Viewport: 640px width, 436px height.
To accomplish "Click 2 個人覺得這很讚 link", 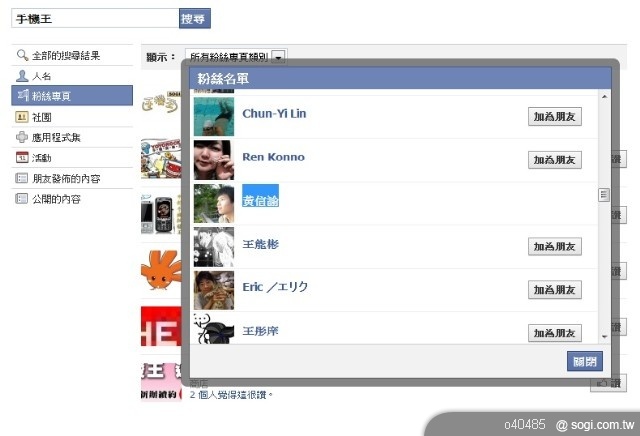I will tap(231, 395).
